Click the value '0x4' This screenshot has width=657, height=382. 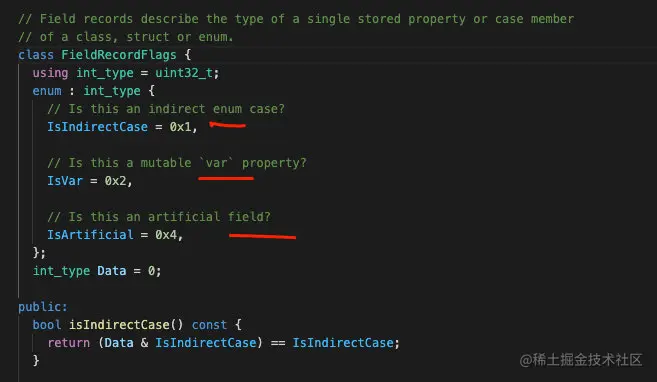click(166, 235)
